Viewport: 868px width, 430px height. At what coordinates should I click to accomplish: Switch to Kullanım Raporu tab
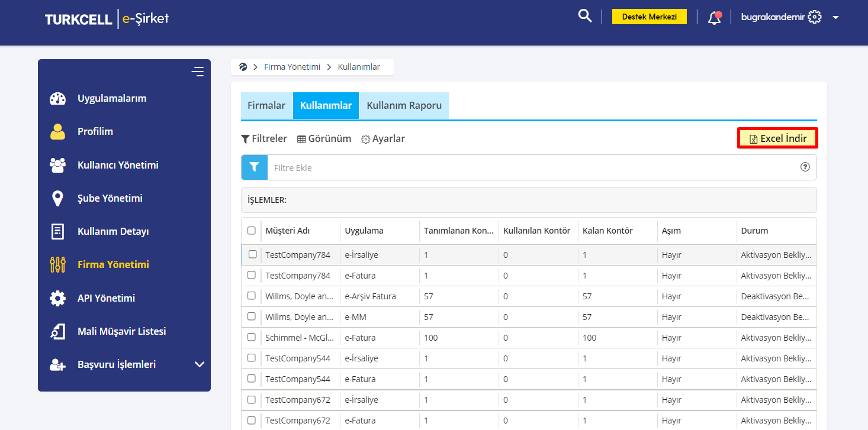click(x=404, y=105)
